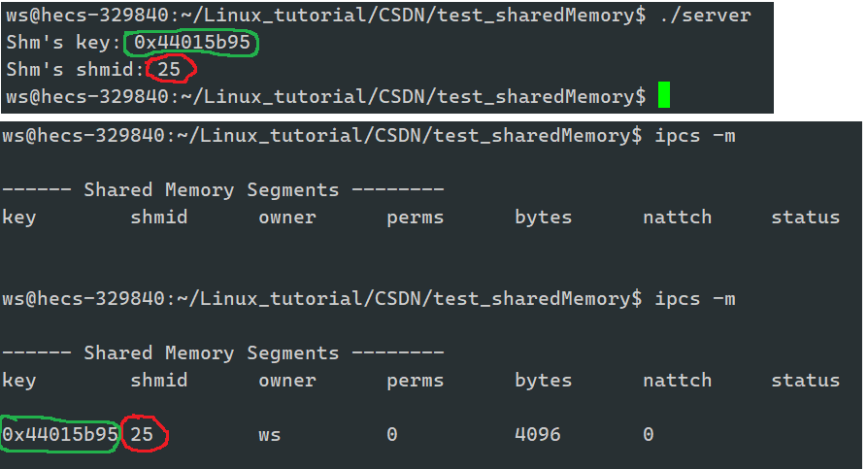This screenshot has height=469, width=868.
Task: Click the first 'Shared Memory Segments' heading
Action: 211,190
